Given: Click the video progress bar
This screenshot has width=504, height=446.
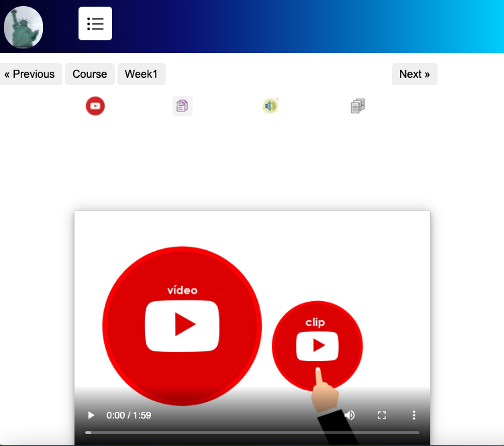Looking at the screenshot, I should click(x=252, y=433).
